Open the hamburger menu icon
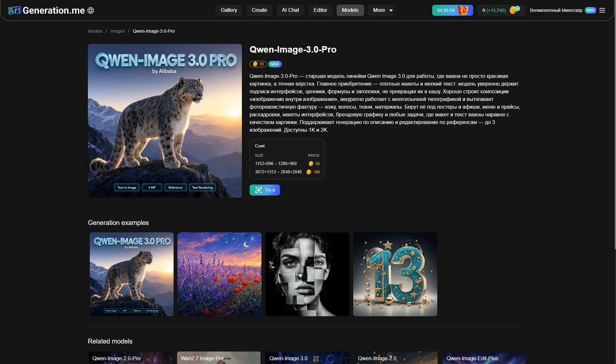 [602, 10]
